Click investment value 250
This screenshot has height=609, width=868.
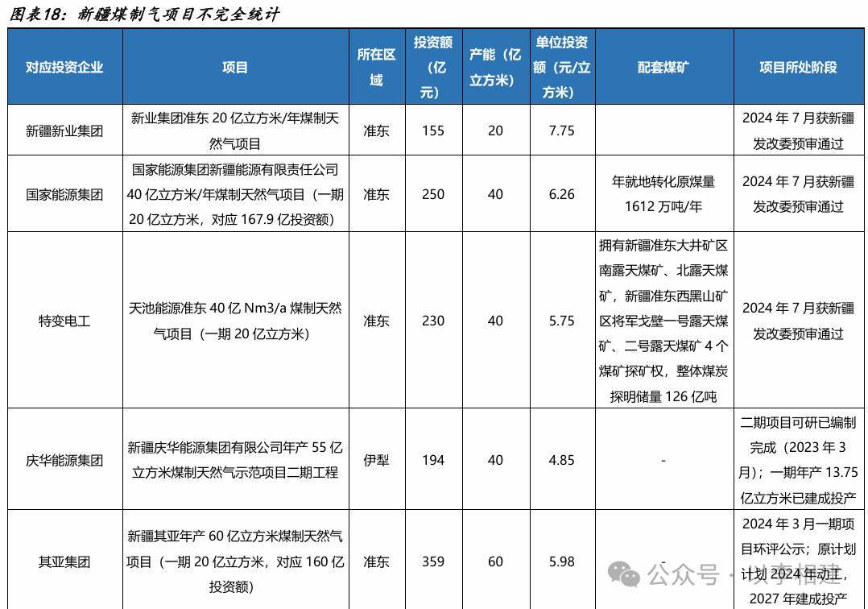click(x=433, y=194)
